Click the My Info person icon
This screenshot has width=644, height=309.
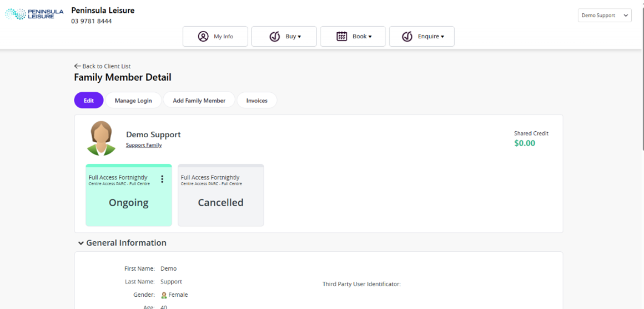pyautogui.click(x=203, y=37)
